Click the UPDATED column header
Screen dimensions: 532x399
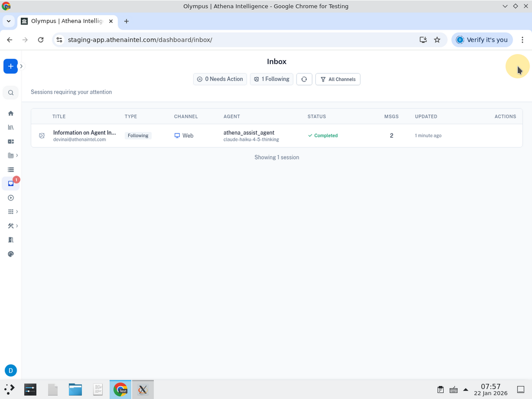pyautogui.click(x=426, y=116)
